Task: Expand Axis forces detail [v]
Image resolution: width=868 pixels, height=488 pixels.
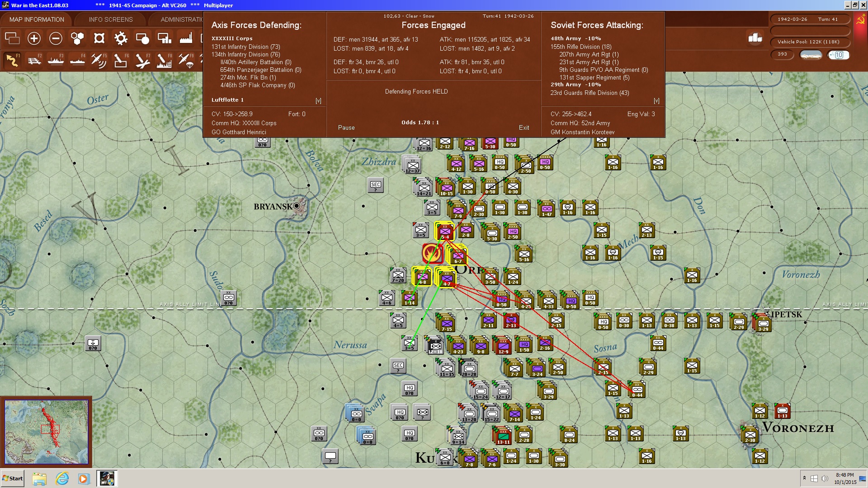Action: tap(318, 101)
